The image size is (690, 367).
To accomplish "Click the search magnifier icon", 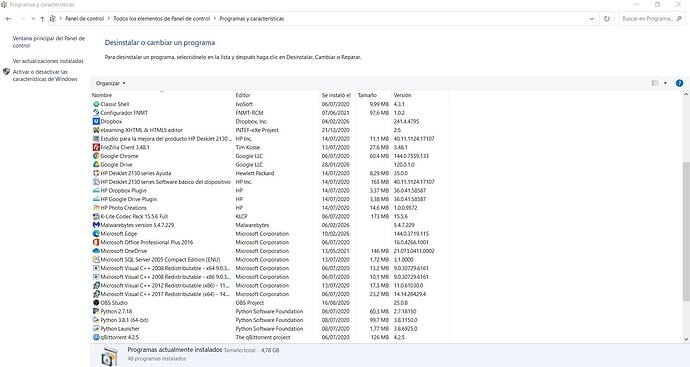I will (679, 19).
